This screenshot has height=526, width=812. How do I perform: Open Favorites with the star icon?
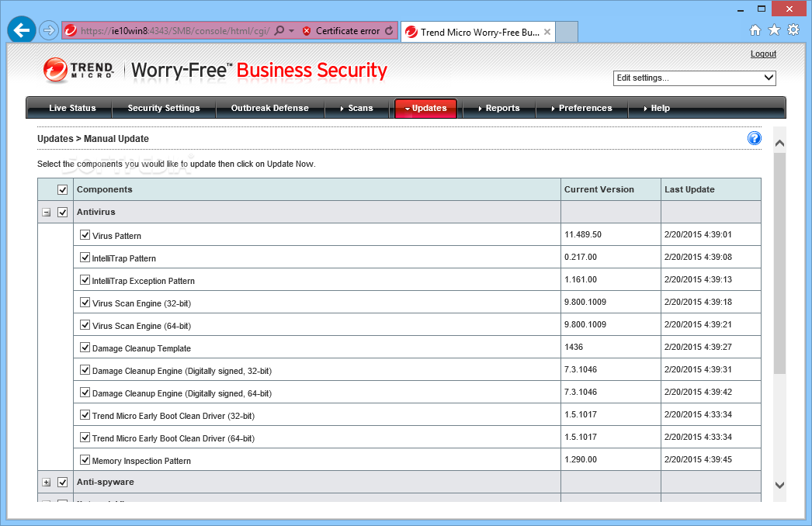[x=774, y=30]
